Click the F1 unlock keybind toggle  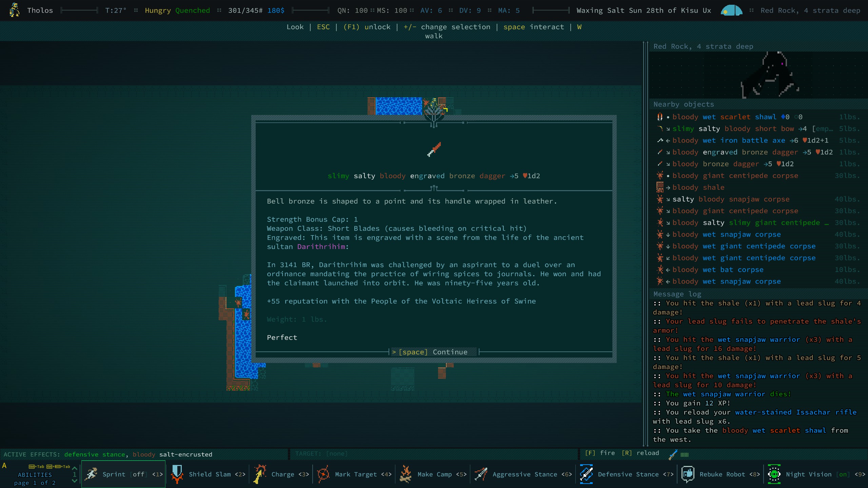(366, 27)
